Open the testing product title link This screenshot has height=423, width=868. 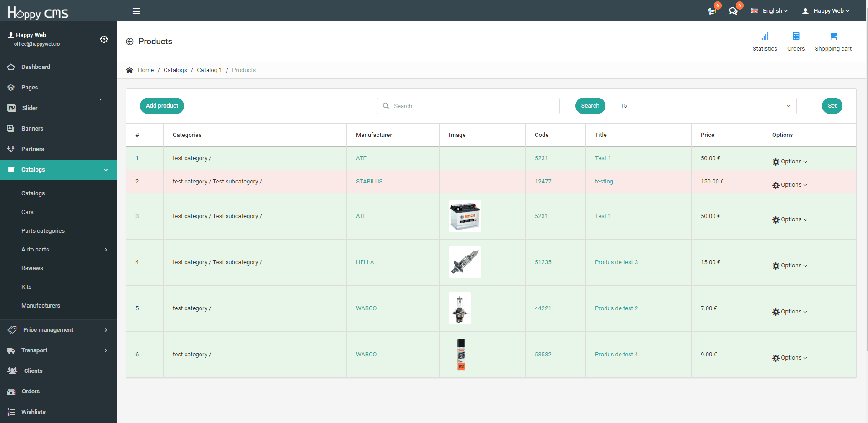(604, 182)
